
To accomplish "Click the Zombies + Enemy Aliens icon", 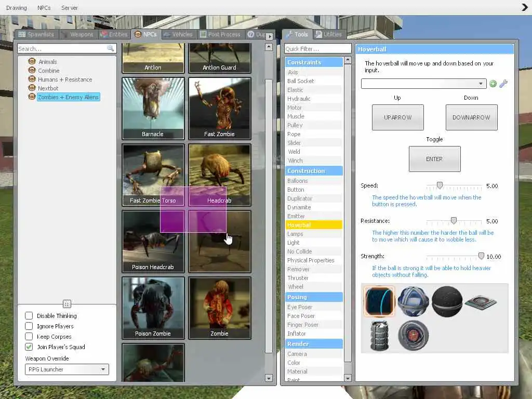I will point(32,96).
